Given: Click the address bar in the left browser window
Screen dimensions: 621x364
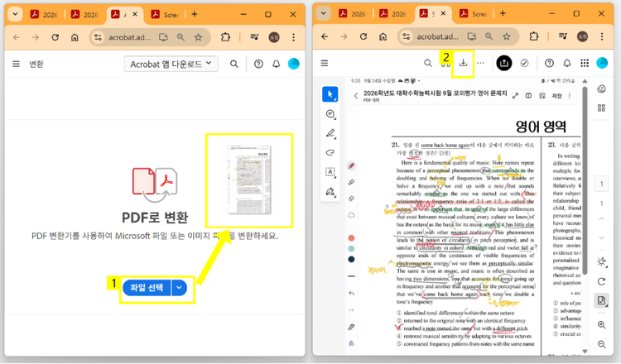Looking at the screenshot, I should [150, 37].
